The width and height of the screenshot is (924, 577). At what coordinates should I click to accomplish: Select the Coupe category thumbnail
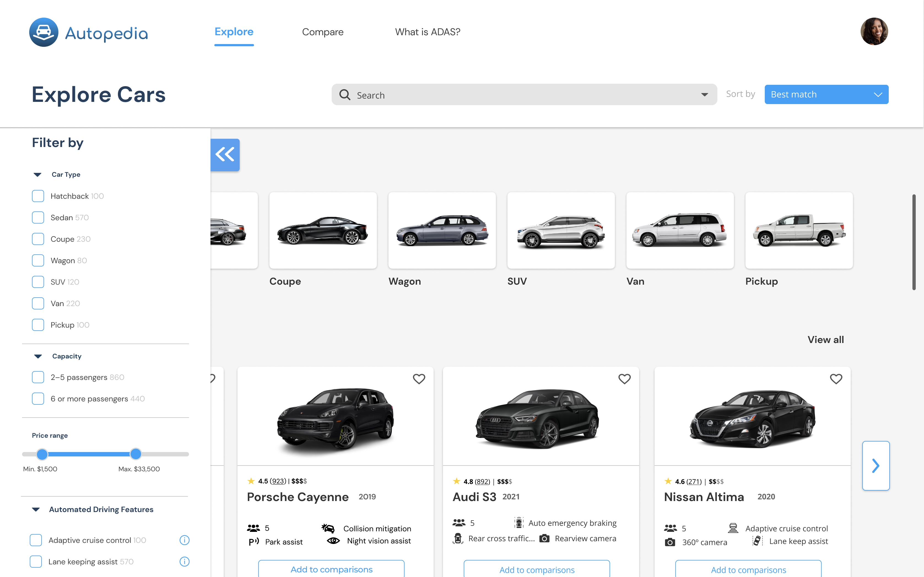tap(323, 230)
